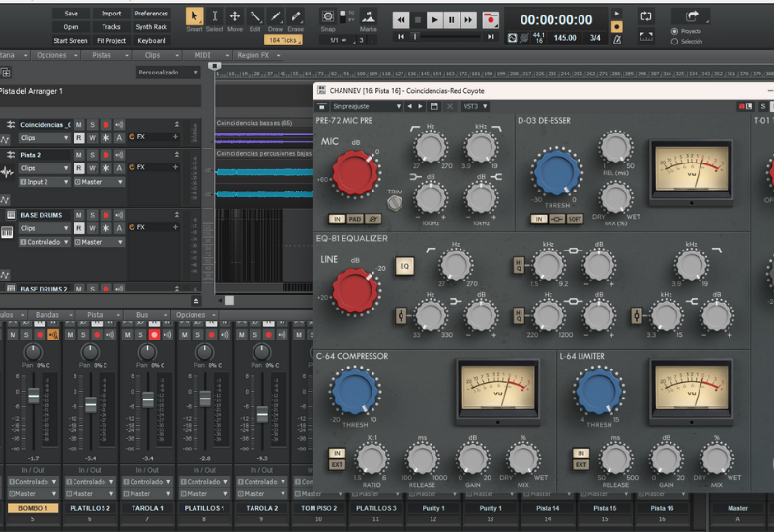Arm record on Coincidencias track

tap(105, 125)
